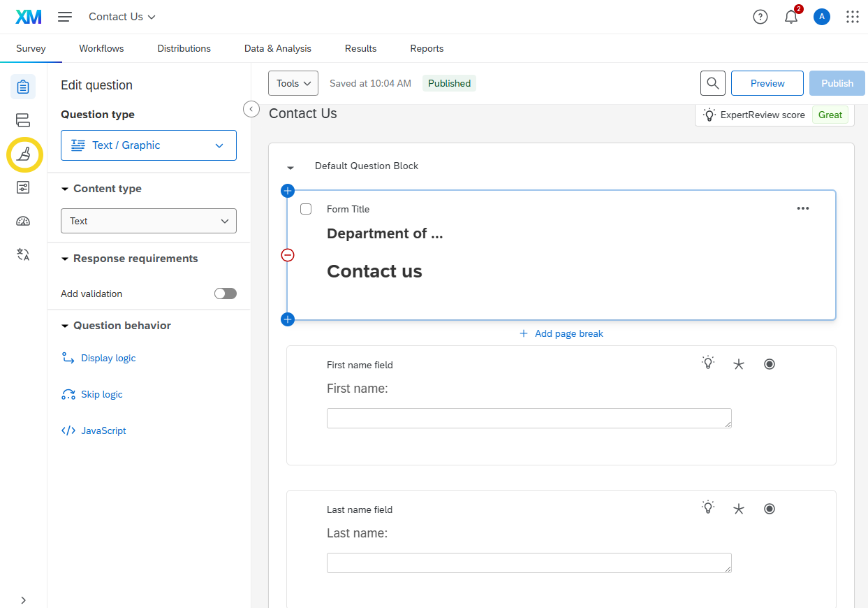Open the Look and feel paintbrush icon
868x608 pixels.
pos(24,154)
